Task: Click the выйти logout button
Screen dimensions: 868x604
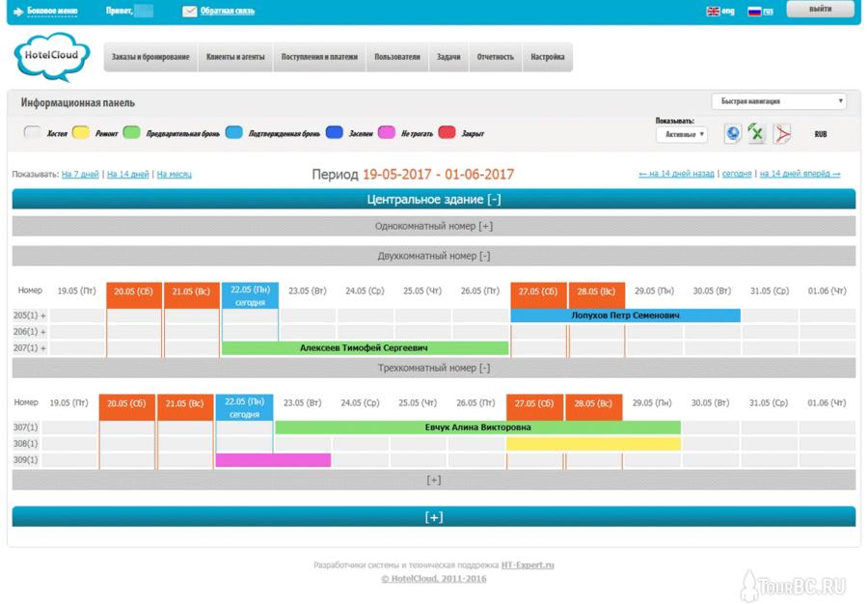Action: (x=820, y=9)
